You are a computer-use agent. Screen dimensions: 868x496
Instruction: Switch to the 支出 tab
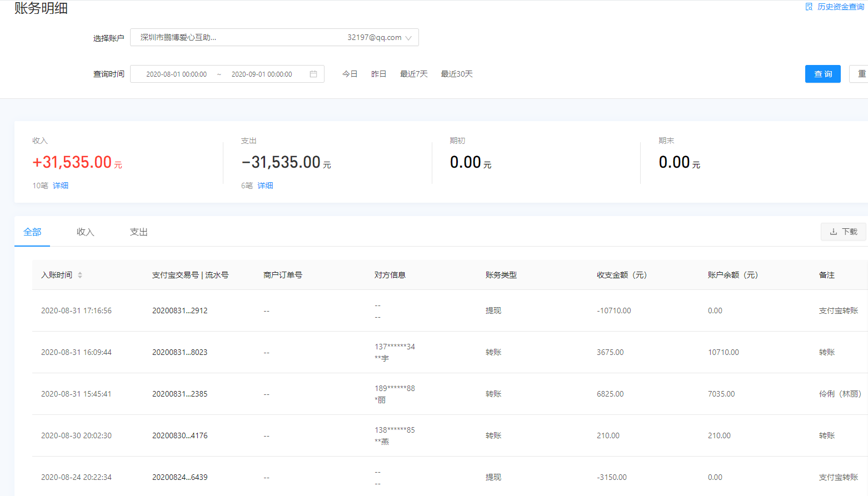pos(138,232)
